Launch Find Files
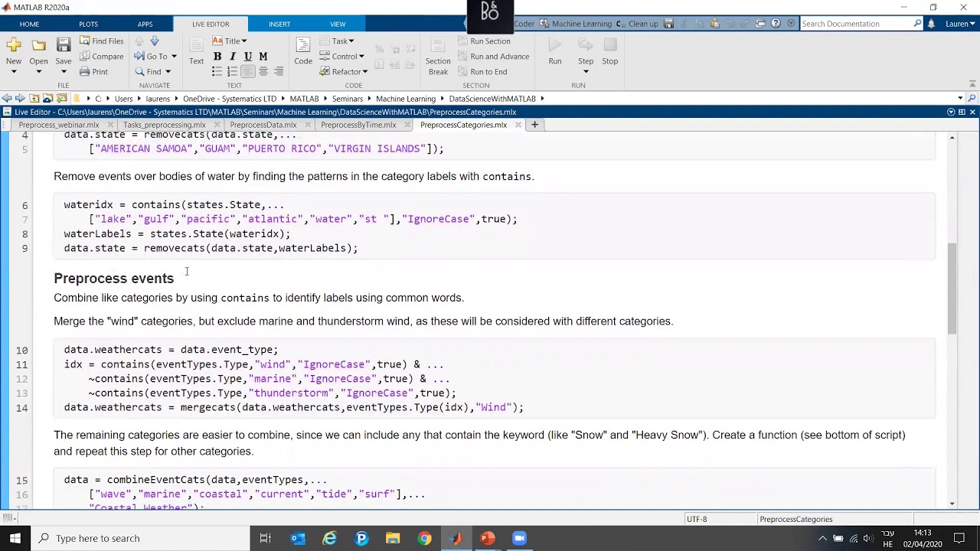The width and height of the screenshot is (980, 551). (101, 41)
